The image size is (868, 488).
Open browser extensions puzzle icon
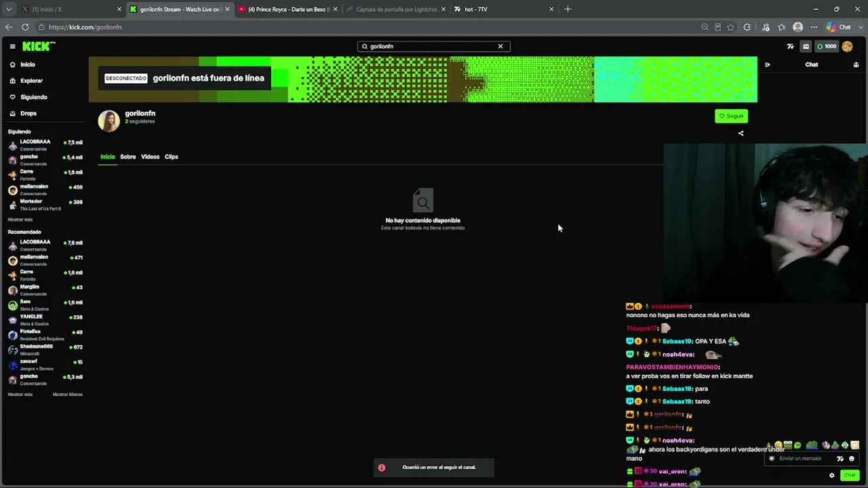point(747,27)
